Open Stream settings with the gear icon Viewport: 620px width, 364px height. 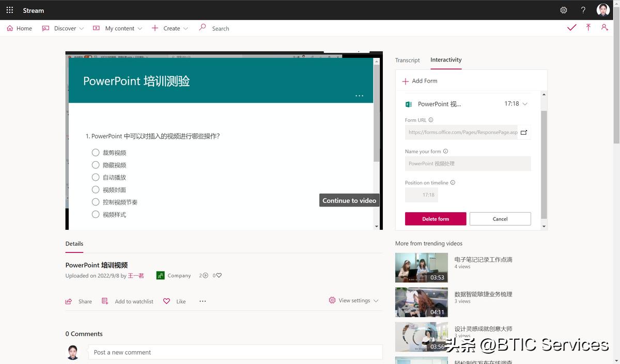click(x=563, y=10)
